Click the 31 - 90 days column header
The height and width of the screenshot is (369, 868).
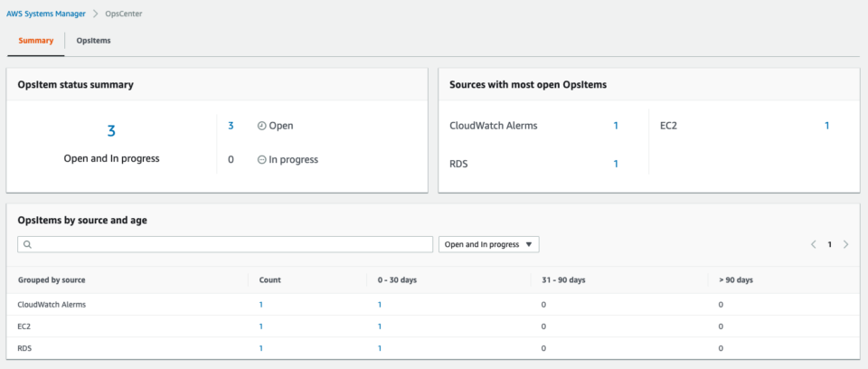[563, 279]
